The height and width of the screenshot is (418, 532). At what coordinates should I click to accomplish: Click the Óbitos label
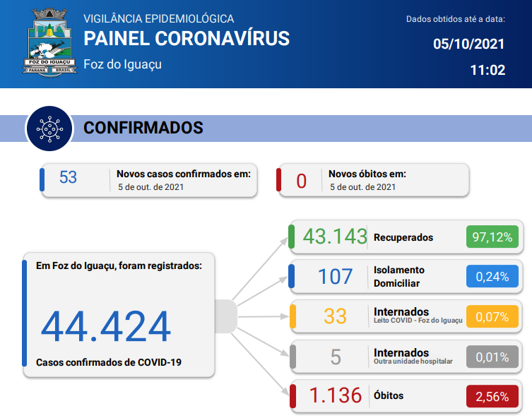click(x=389, y=395)
